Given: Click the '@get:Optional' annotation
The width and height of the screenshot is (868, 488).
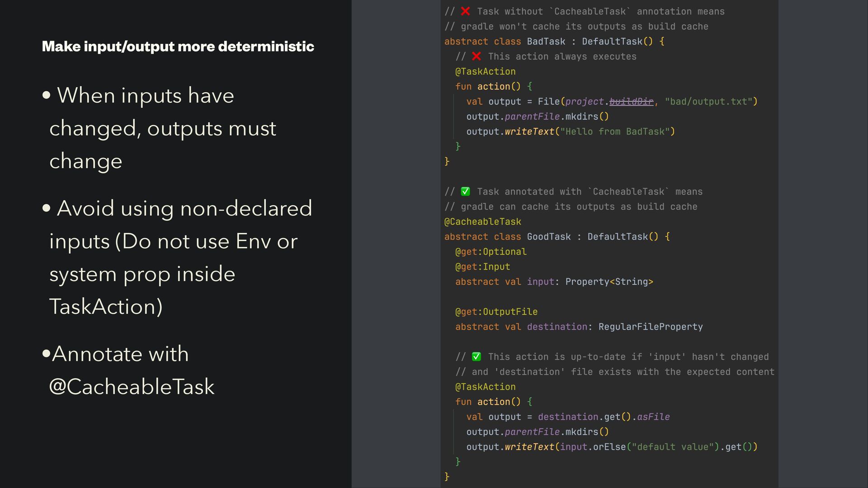Looking at the screenshot, I should click(491, 252).
